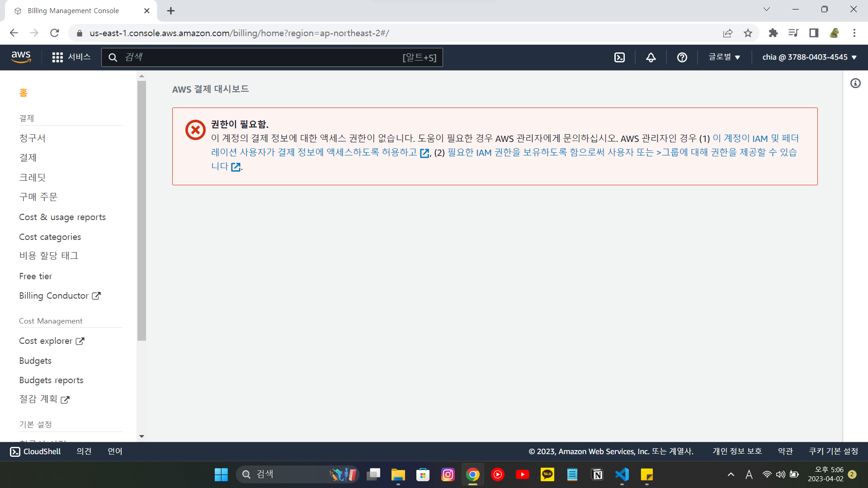
Task: Open 크레딧 in the sidebar
Action: (x=32, y=178)
